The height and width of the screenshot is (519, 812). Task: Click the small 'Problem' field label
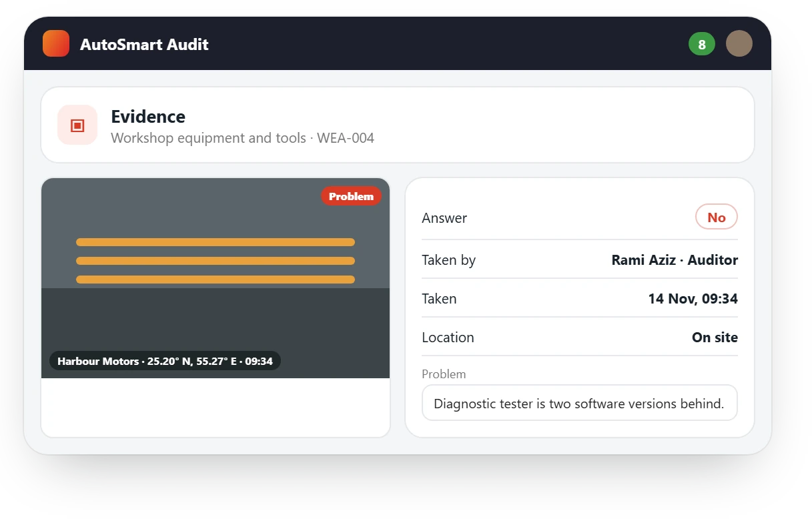click(444, 374)
